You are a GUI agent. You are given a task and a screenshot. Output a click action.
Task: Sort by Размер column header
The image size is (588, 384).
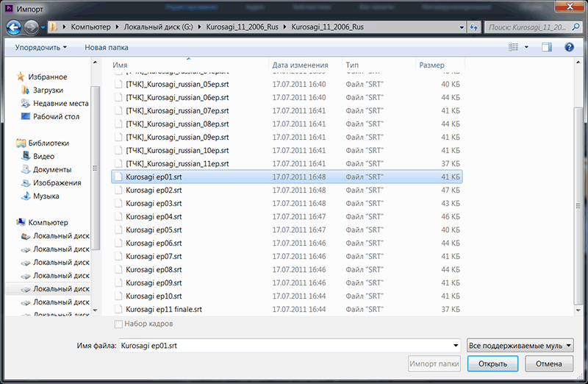click(440, 65)
